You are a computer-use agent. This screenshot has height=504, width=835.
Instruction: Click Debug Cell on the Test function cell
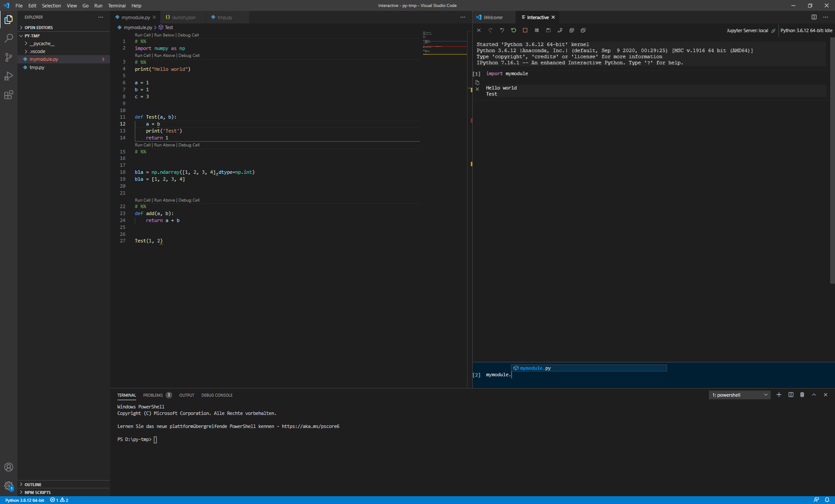pos(189,56)
